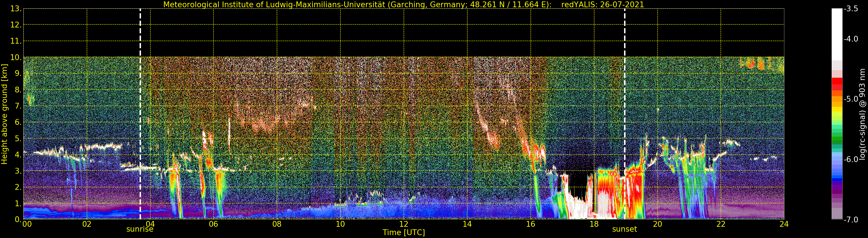
Task: Click the '11.' height axis tick label
Action: pyautogui.click(x=16, y=41)
